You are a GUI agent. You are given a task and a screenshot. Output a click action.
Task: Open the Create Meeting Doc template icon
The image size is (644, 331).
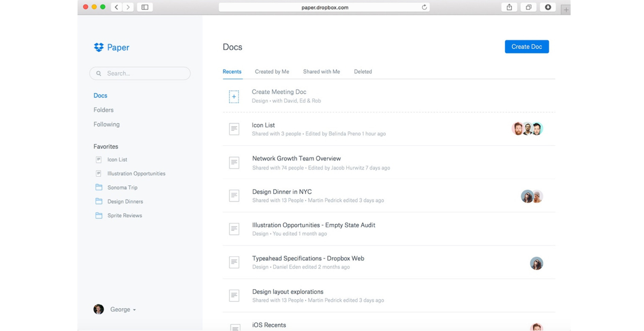(234, 96)
